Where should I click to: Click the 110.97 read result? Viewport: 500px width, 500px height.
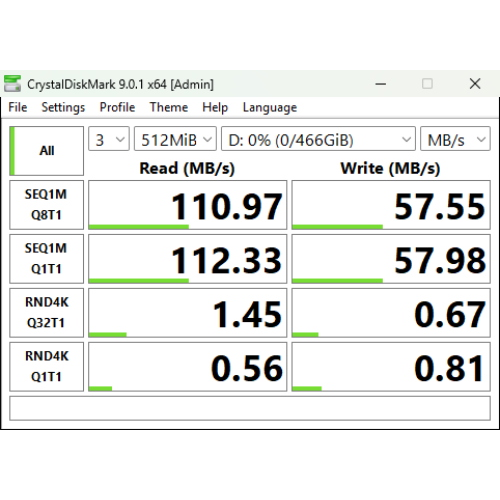187,205
